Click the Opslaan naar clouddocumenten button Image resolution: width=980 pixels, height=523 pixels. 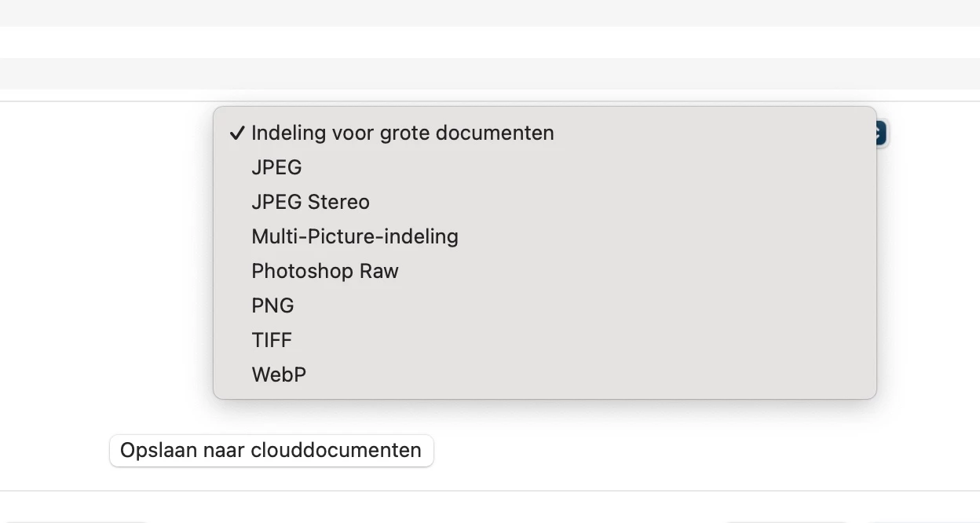(x=271, y=451)
